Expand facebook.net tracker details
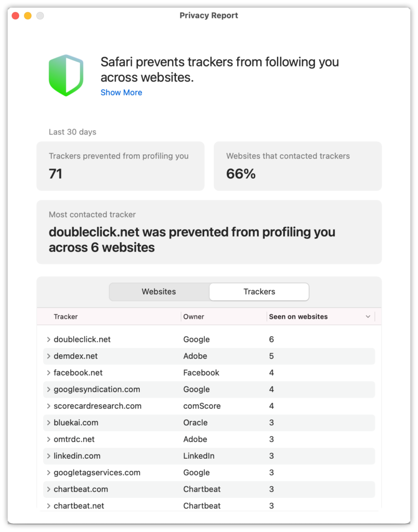418x532 pixels. click(48, 373)
